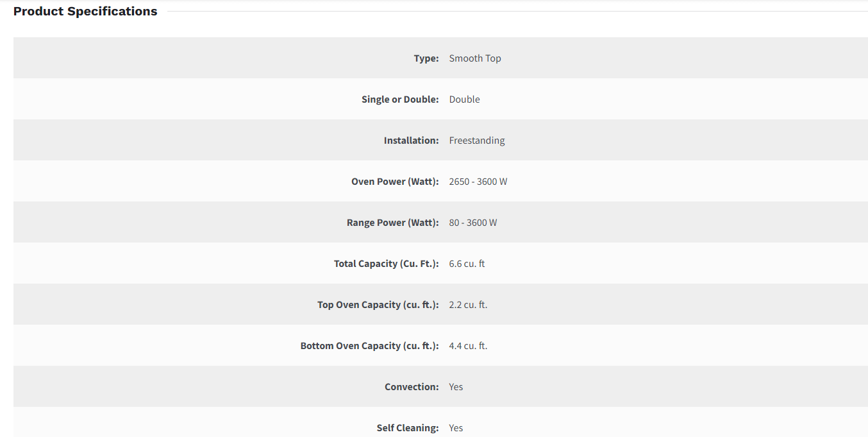Screen dimensions: 868x437
Task: Select the "80 - 3600 W" value
Action: tap(473, 223)
